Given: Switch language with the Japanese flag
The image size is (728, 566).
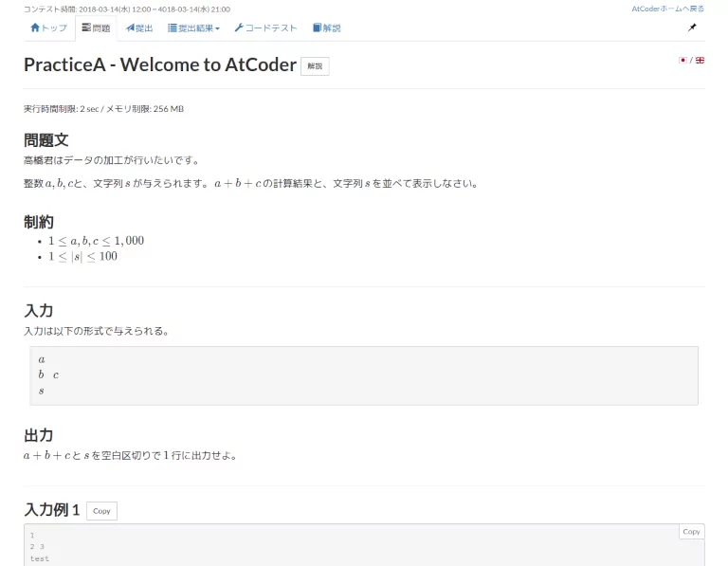Looking at the screenshot, I should pos(682,60).
